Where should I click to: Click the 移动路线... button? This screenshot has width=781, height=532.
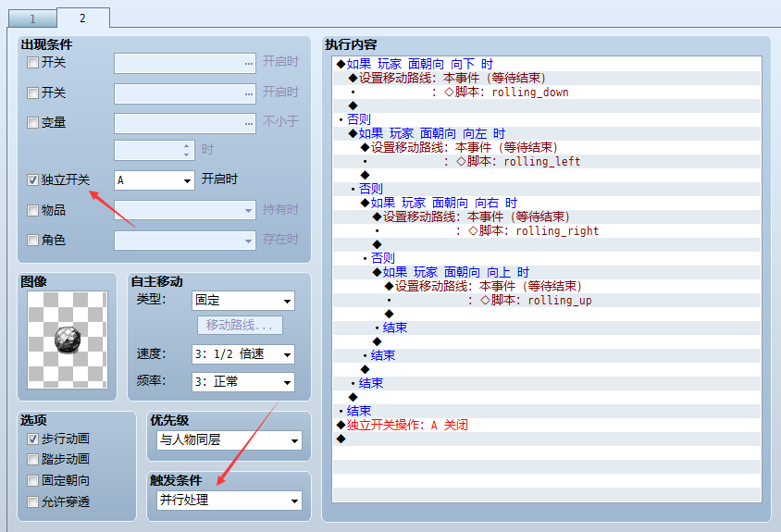240,326
